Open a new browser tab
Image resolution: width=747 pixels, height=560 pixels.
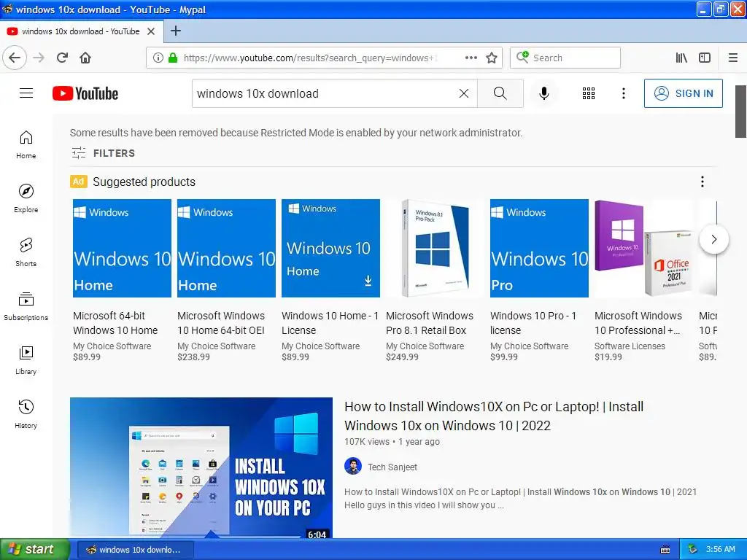point(176,31)
